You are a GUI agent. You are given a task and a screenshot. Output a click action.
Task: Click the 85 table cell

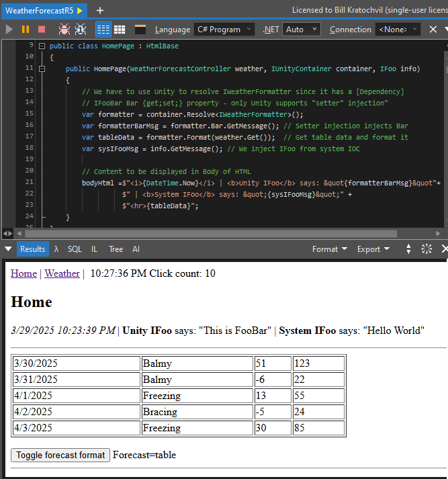click(x=318, y=428)
